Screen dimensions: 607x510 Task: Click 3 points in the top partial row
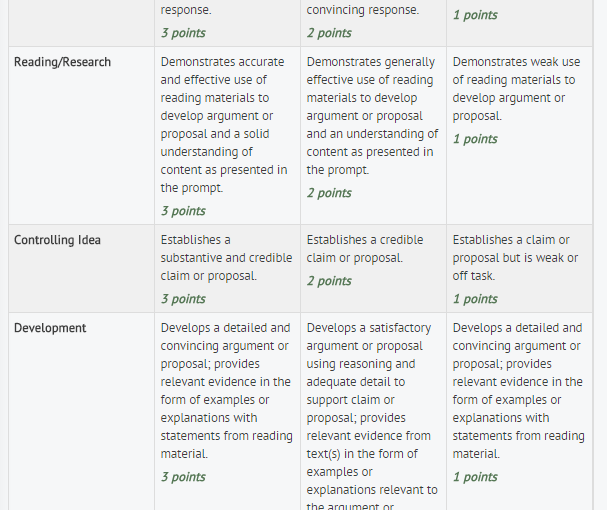(183, 33)
